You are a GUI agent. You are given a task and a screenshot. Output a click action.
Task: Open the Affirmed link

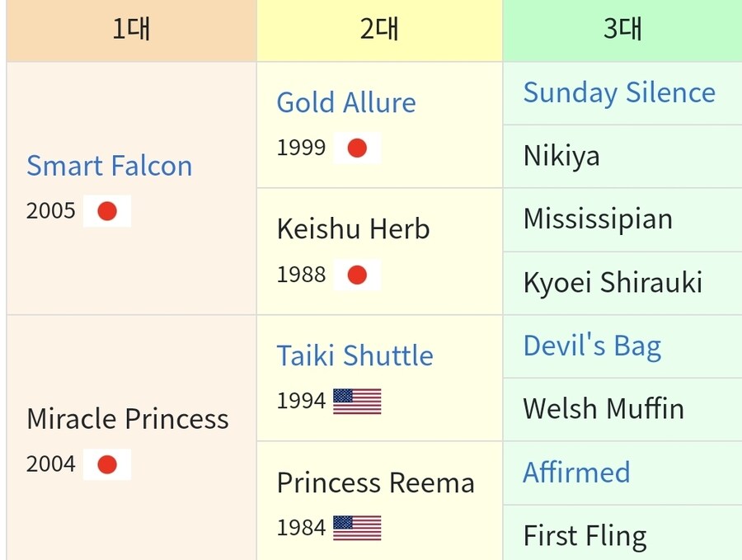pos(576,473)
